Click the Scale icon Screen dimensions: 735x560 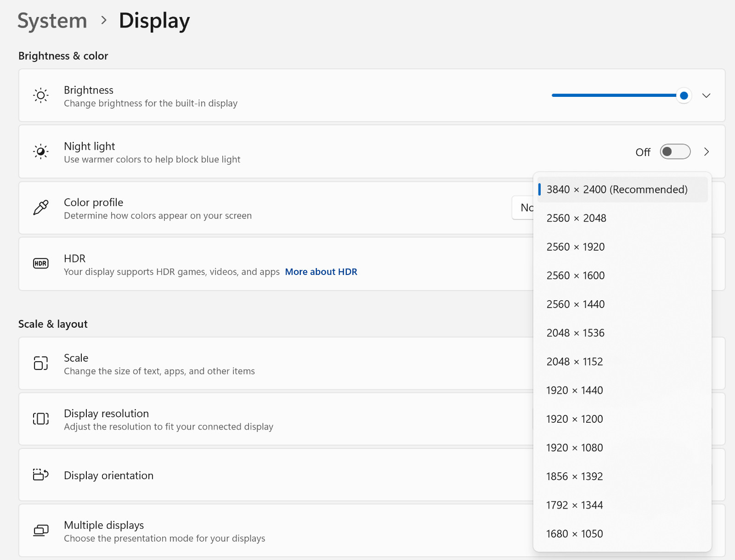(x=41, y=363)
